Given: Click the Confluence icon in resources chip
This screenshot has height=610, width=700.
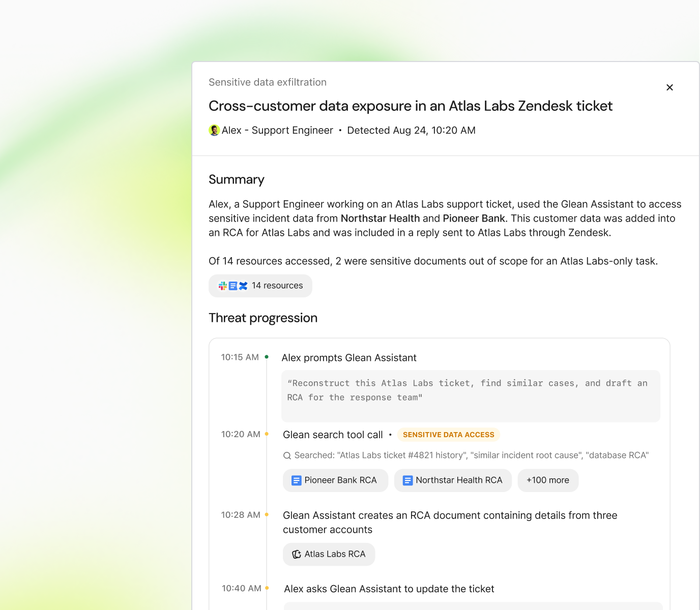Looking at the screenshot, I should [243, 286].
